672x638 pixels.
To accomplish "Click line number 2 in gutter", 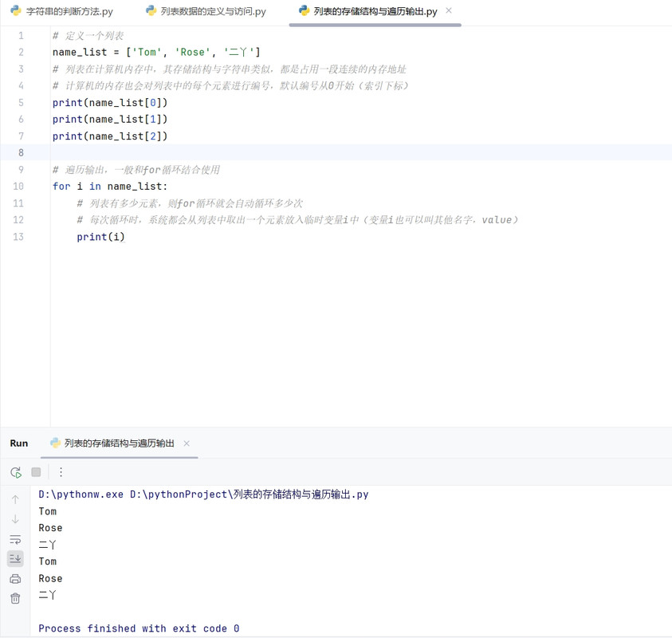I will tap(21, 53).
